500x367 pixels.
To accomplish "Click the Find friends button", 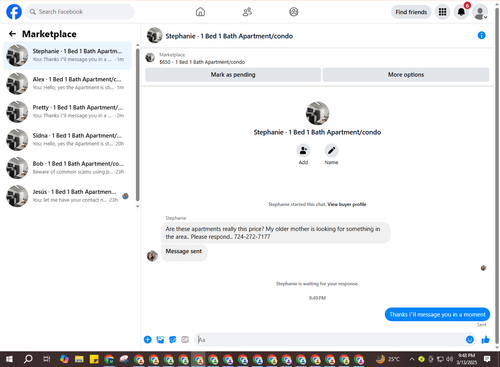I will 411,12.
